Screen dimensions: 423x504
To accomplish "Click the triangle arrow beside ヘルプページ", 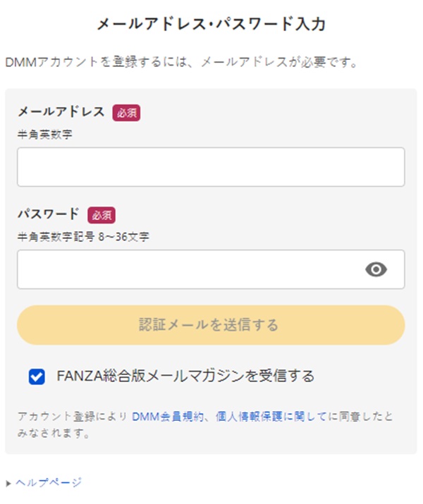I will (x=8, y=483).
